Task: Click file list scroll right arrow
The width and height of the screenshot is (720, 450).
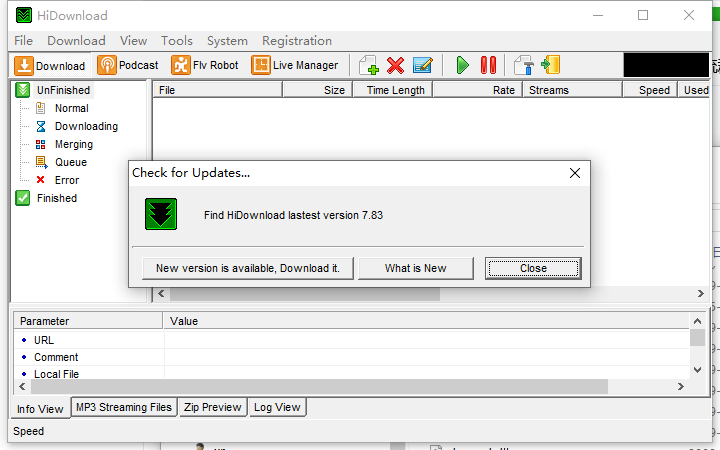Action: [701, 293]
